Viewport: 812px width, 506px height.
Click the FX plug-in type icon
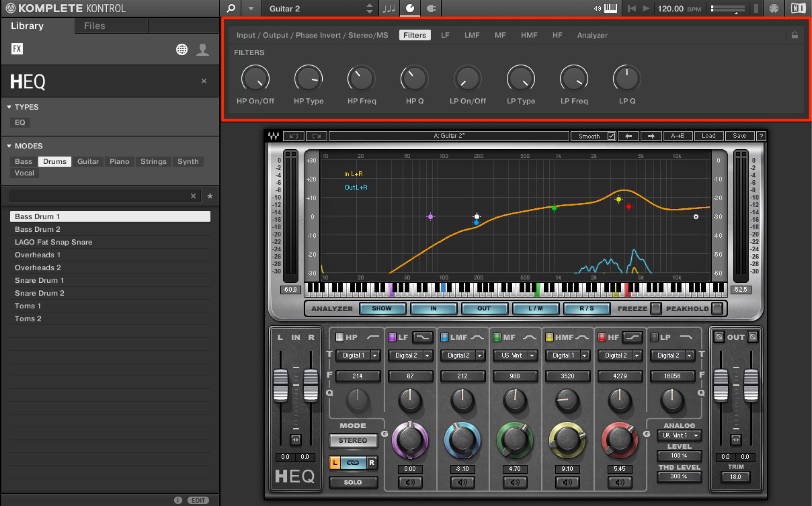17,48
